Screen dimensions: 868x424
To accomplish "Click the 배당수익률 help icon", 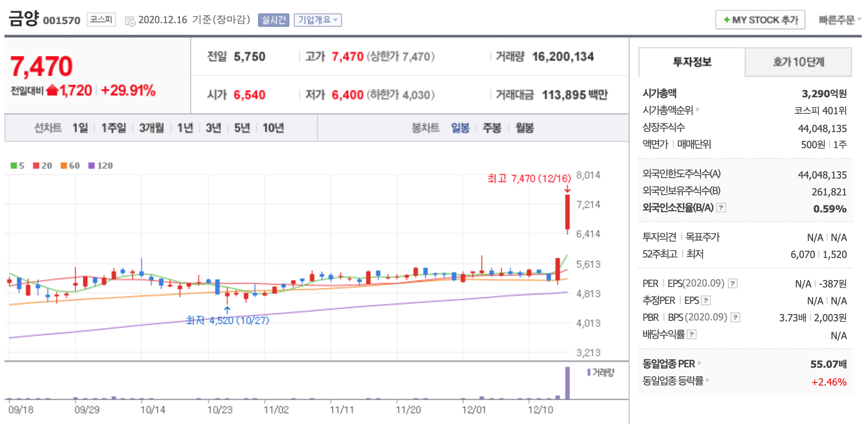I will coord(692,334).
